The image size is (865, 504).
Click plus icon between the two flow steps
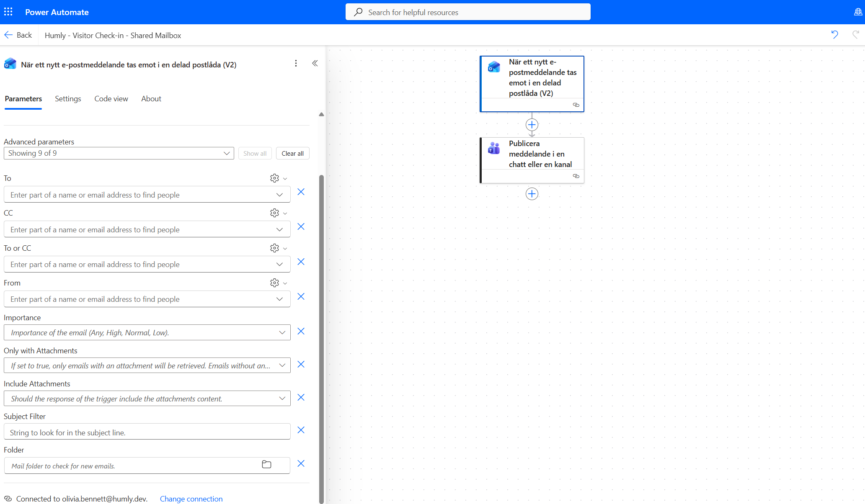pyautogui.click(x=532, y=125)
